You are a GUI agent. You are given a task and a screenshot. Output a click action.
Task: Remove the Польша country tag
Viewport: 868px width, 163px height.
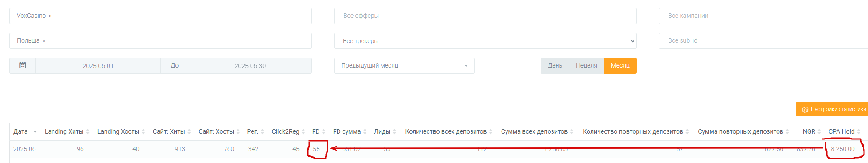44,41
